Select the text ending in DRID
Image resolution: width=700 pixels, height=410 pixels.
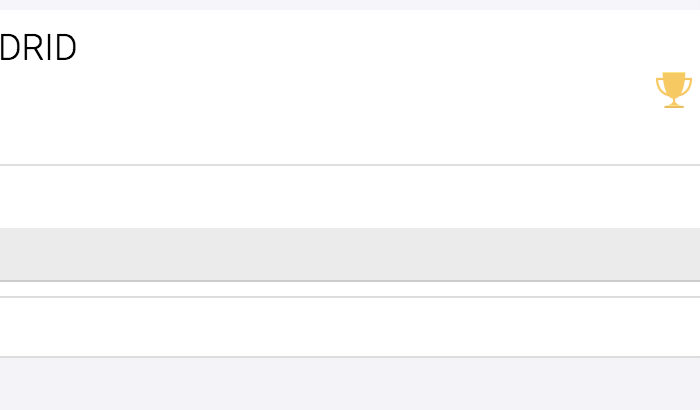click(38, 48)
